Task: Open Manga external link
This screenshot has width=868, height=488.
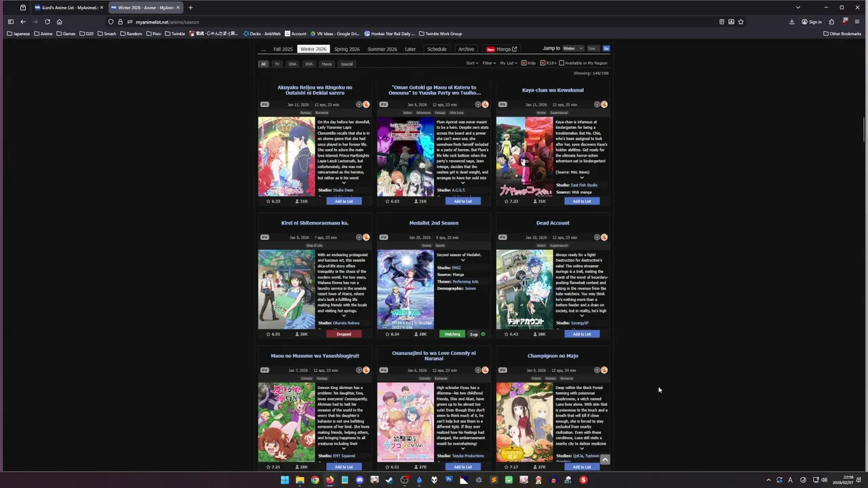Action: 502,49
